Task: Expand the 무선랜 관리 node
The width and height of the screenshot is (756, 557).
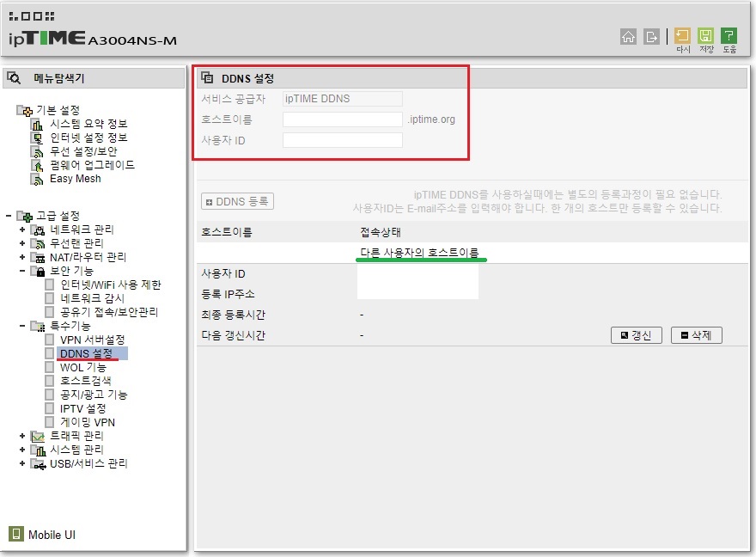Action: [x=22, y=243]
